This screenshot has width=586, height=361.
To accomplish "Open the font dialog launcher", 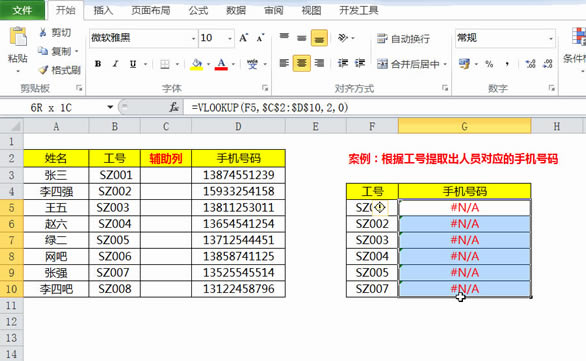I will (x=265, y=88).
